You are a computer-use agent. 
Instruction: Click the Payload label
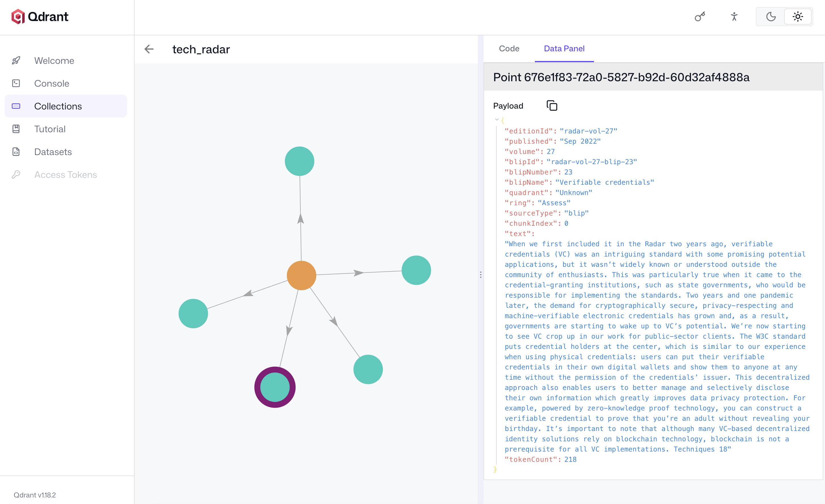pyautogui.click(x=508, y=106)
